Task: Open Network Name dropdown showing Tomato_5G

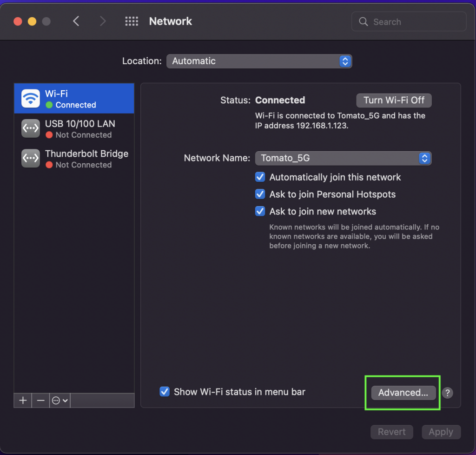Action: 344,158
